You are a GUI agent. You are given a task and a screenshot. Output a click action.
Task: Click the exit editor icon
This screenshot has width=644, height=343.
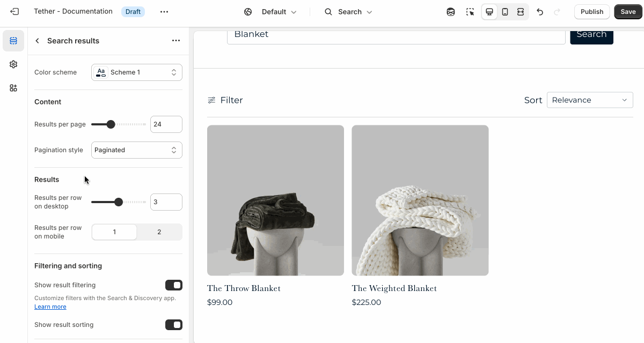click(x=14, y=11)
